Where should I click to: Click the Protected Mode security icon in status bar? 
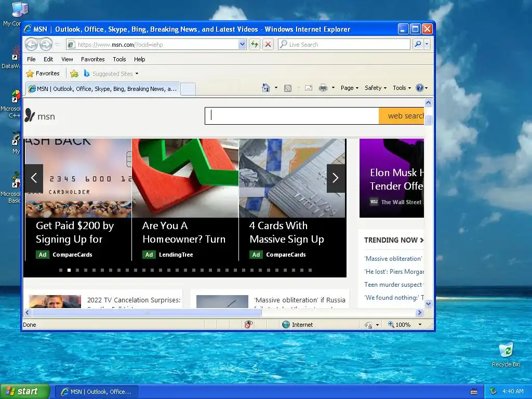pyautogui.click(x=368, y=325)
